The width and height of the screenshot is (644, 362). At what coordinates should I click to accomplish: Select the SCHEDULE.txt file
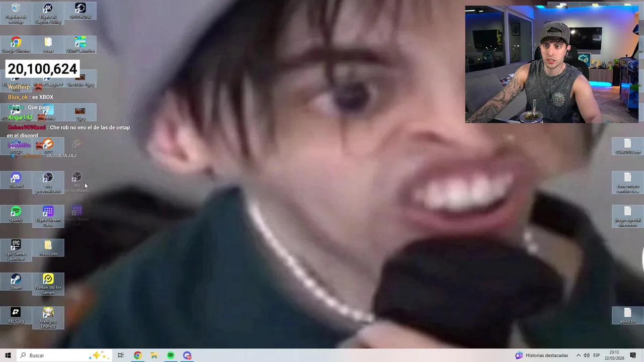[627, 147]
